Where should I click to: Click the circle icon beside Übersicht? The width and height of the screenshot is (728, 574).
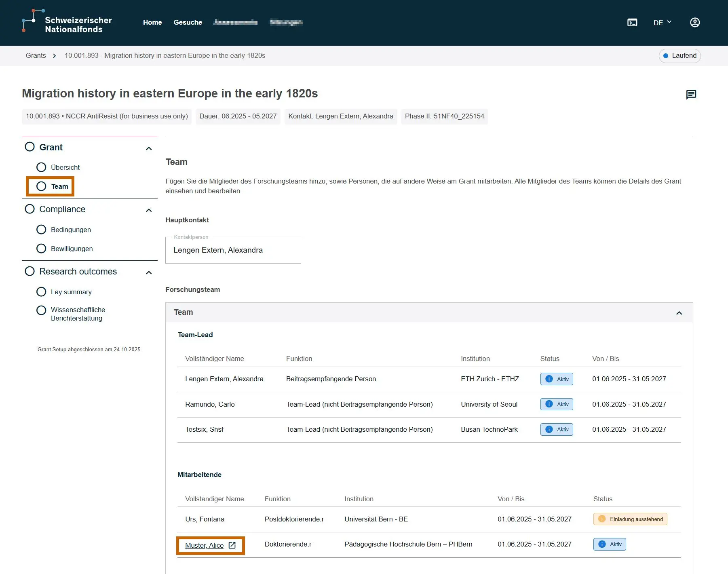41,167
